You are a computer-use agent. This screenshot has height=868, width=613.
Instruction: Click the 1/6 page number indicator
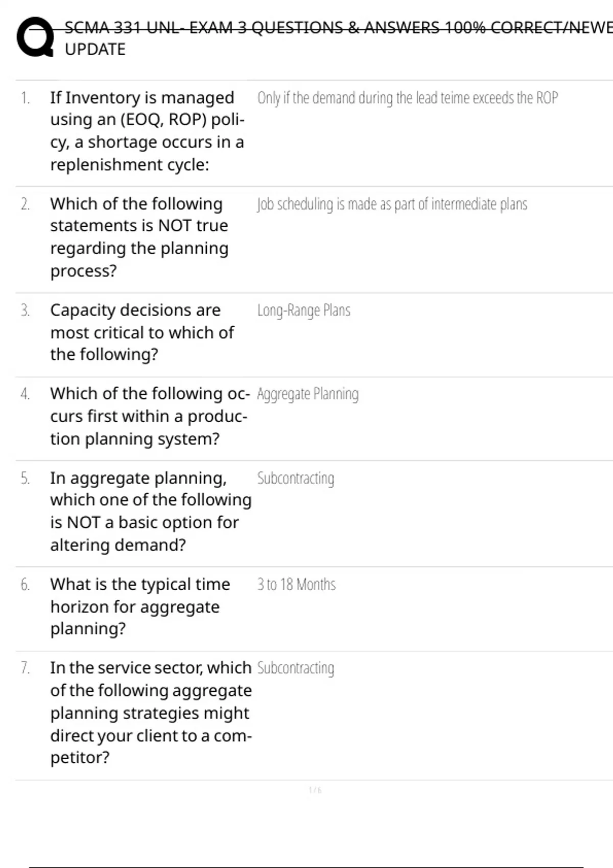click(x=315, y=790)
